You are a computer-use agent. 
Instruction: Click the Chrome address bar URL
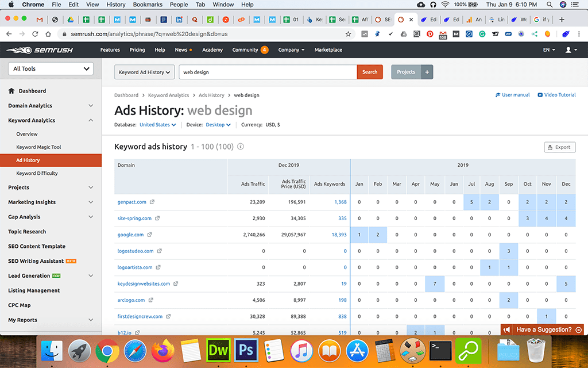[x=149, y=34]
